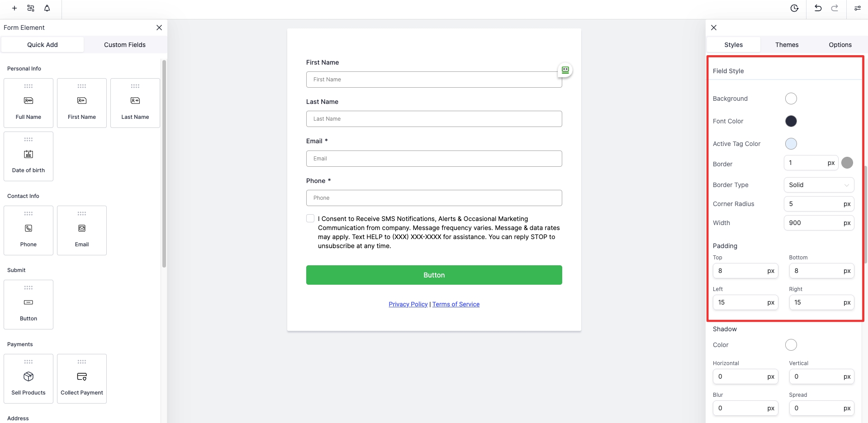Switch to the Custom Fields tab
Screen dimensions: 868x423
[125, 45]
